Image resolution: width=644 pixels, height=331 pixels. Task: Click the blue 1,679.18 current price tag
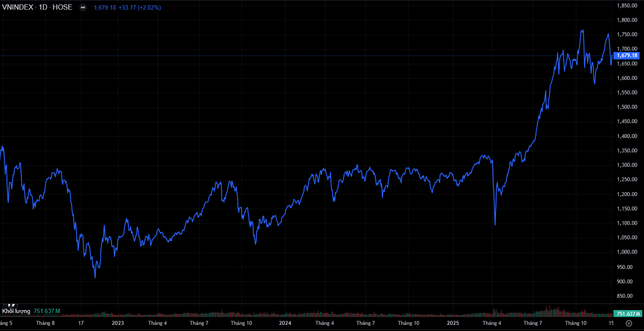627,55
